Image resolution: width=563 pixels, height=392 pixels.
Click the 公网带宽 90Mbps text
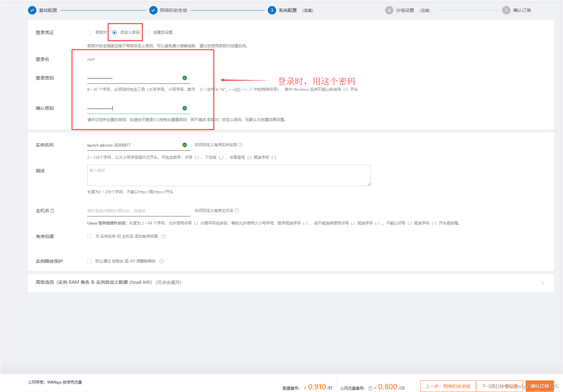(55, 382)
